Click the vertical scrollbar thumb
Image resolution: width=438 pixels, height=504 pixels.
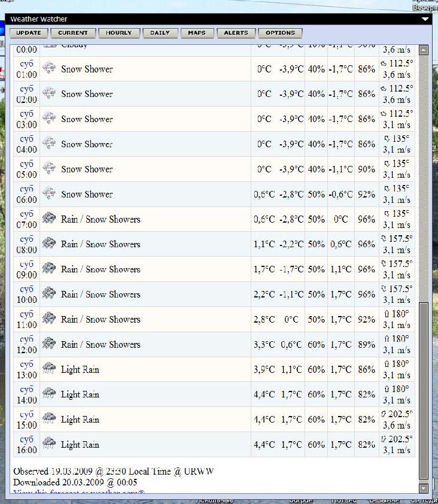(x=424, y=391)
